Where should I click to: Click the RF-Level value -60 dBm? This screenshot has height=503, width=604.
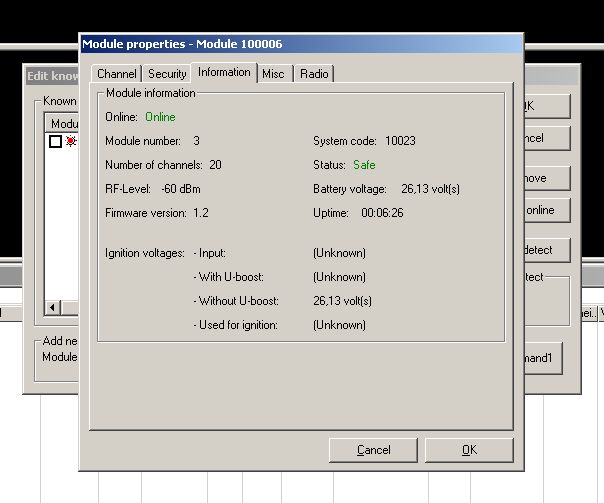click(181, 189)
